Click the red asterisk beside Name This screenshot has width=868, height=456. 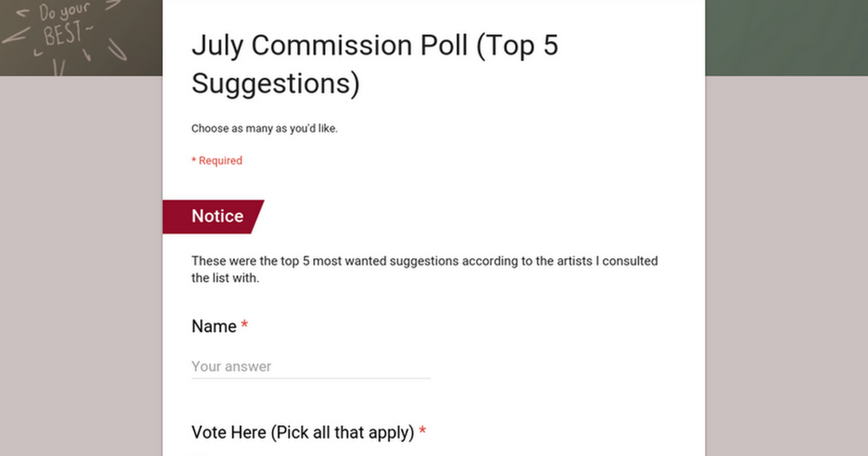click(245, 325)
